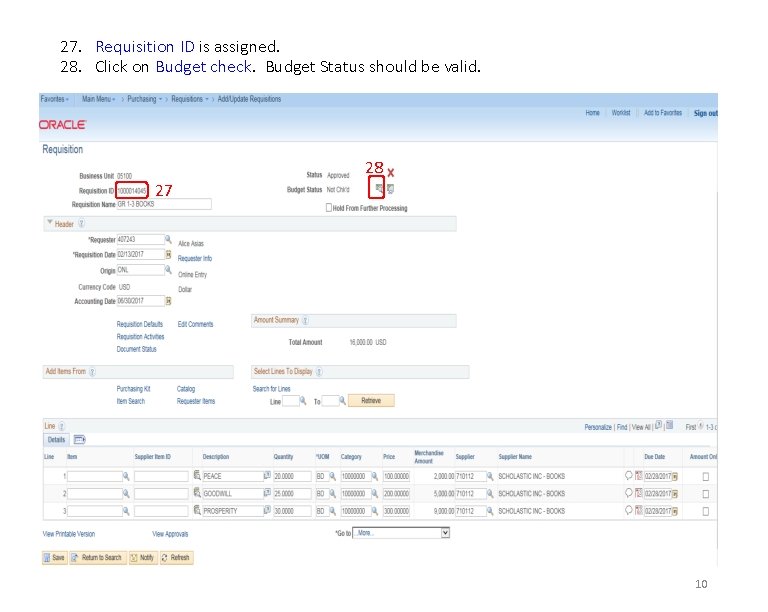Open Item Search link
The width and height of the screenshot is (768, 612).
tap(130, 401)
